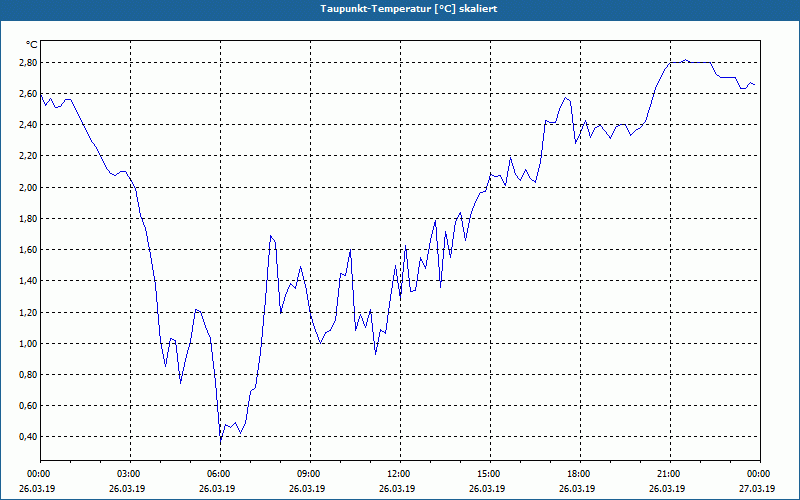Viewport: 800px width, 500px height.
Task: Select the 06:00 time label
Action: coord(218,474)
